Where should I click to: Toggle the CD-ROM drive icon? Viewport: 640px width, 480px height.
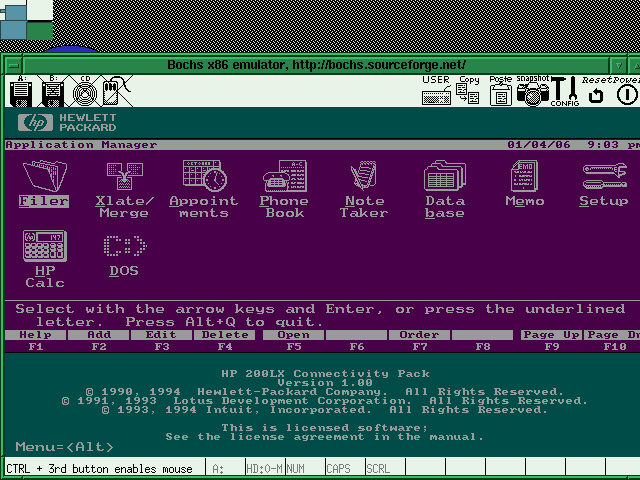[x=85, y=91]
